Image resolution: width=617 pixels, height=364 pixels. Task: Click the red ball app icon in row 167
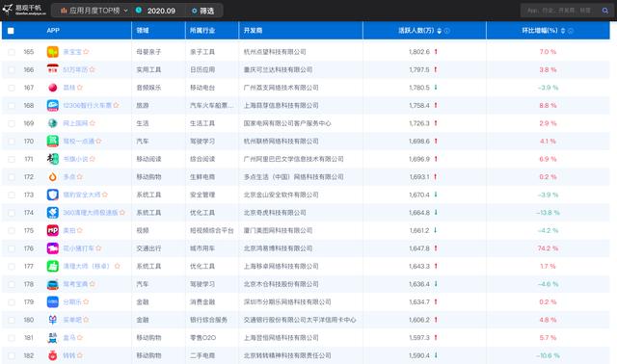53,88
